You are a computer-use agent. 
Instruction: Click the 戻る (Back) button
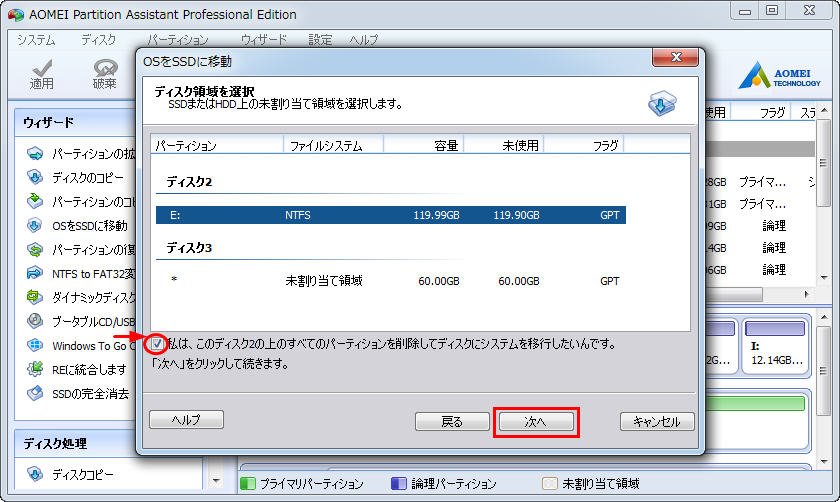[x=452, y=422]
